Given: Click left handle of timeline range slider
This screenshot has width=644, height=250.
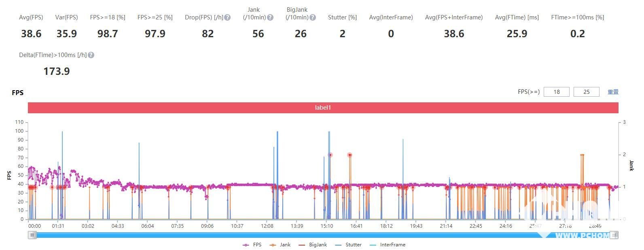Looking at the screenshot, I should click(x=32, y=235).
